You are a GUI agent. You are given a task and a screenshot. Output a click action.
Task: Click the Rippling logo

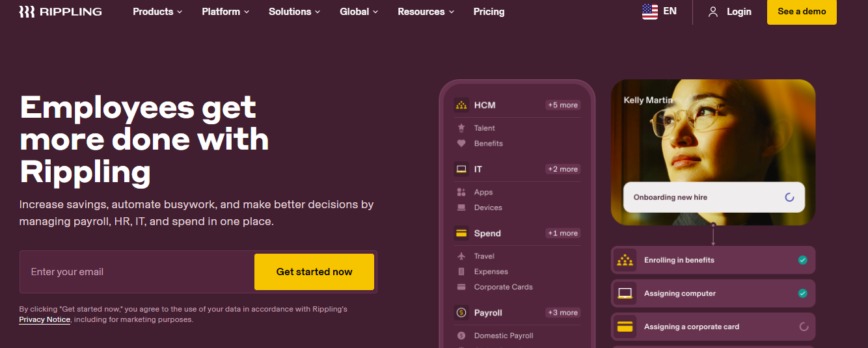(60, 12)
